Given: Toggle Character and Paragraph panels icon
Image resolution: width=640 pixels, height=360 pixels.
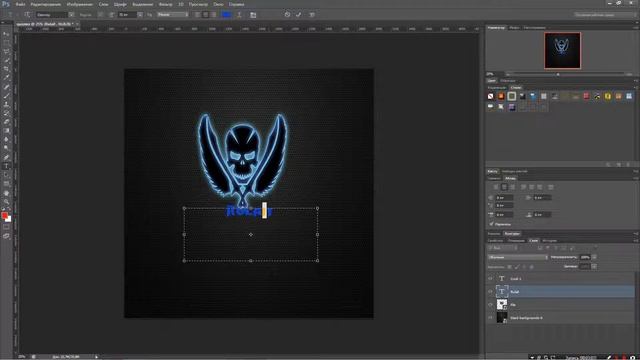Looking at the screenshot, I should tap(253, 15).
